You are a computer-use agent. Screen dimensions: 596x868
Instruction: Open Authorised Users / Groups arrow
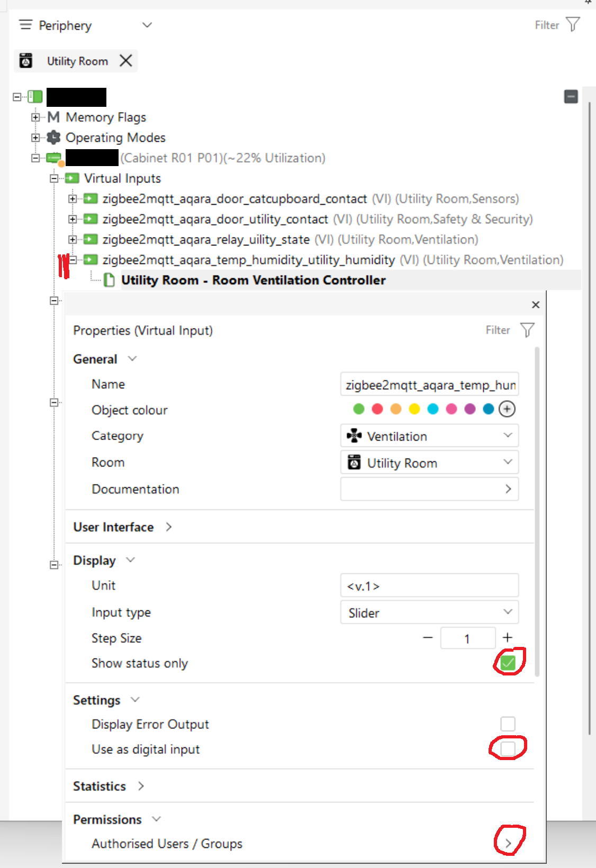pos(508,843)
